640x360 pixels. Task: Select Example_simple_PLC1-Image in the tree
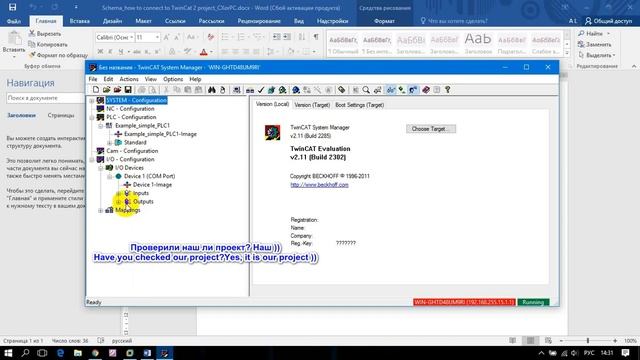pyautogui.click(x=160, y=134)
